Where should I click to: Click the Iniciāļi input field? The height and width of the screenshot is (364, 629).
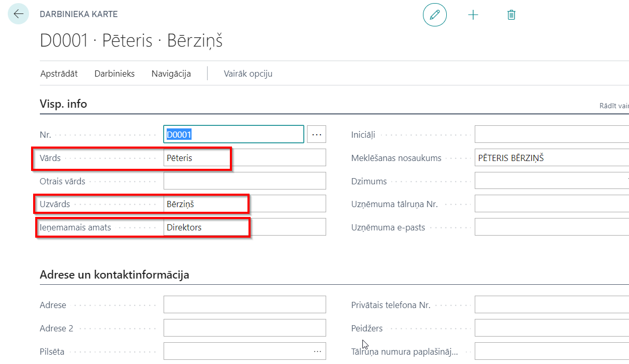pos(552,135)
